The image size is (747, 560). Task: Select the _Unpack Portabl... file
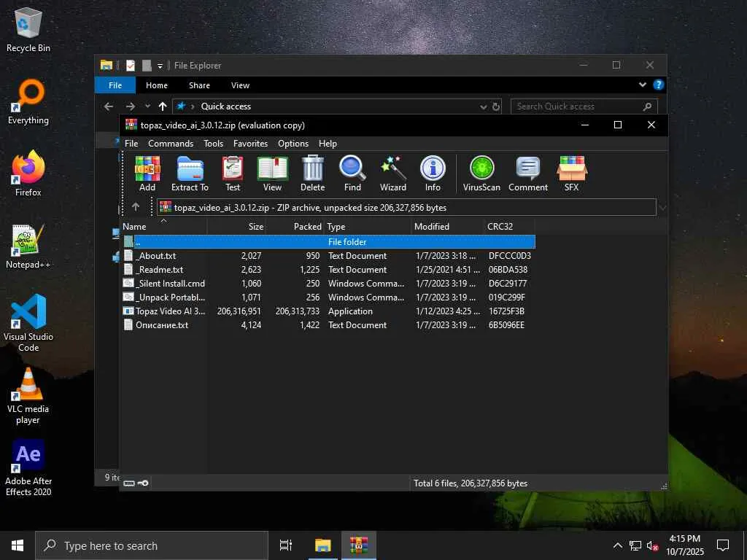[x=328, y=297]
